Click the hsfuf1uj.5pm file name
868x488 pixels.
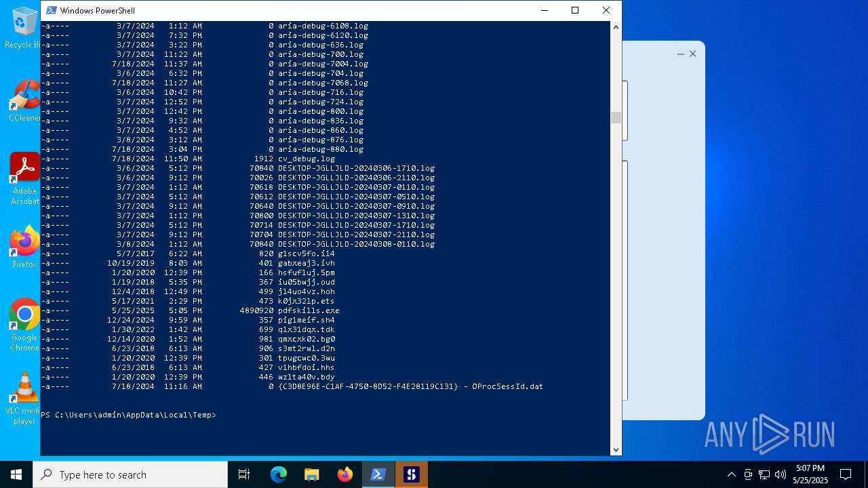pyautogui.click(x=307, y=272)
